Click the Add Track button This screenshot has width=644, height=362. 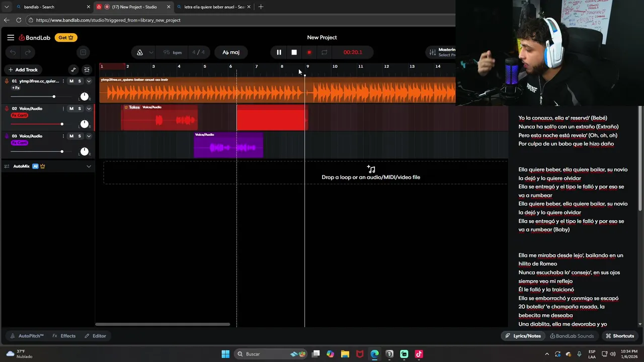[x=23, y=70]
